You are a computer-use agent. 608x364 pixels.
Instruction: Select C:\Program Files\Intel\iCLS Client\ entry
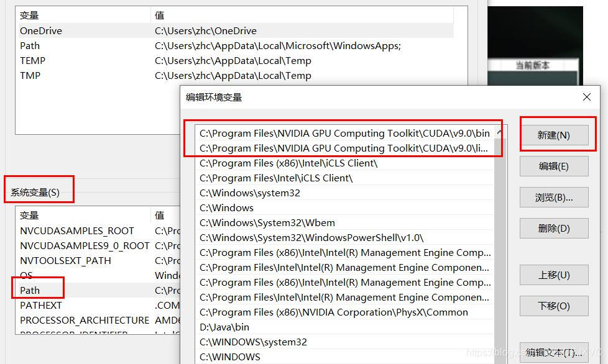344,178
